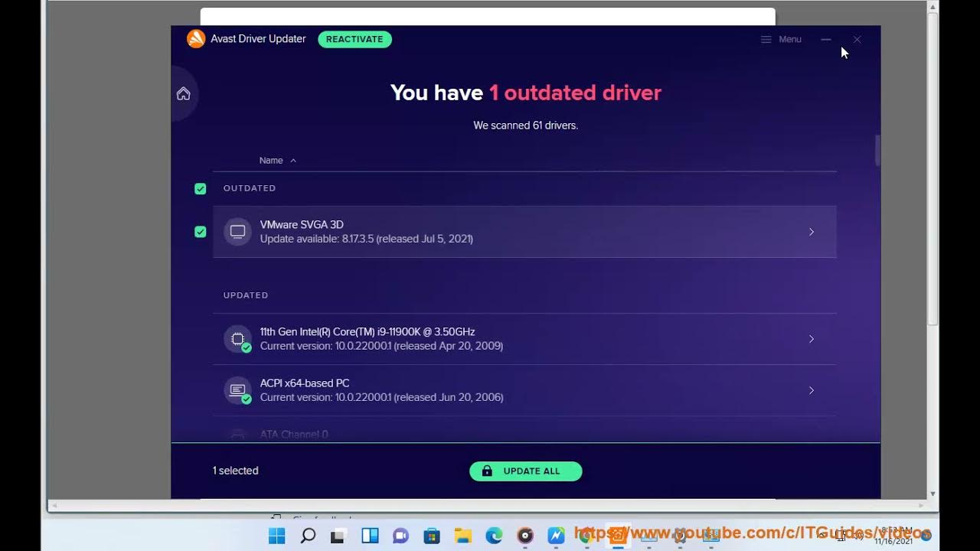The width and height of the screenshot is (980, 551).
Task: Click 'ACPI x64-based PC' row text
Action: coord(305,383)
